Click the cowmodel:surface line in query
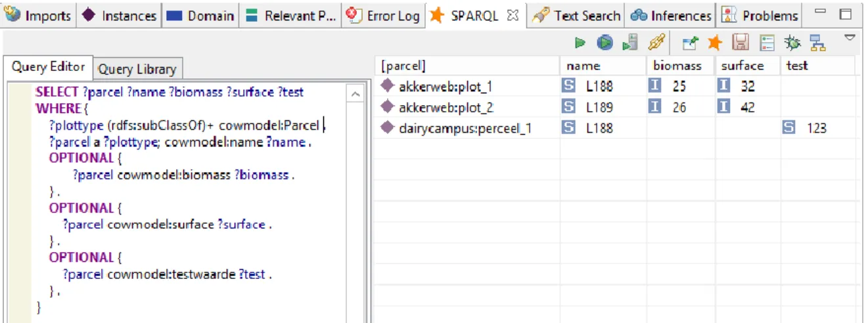Image resolution: width=868 pixels, height=323 pixels. pos(167,225)
